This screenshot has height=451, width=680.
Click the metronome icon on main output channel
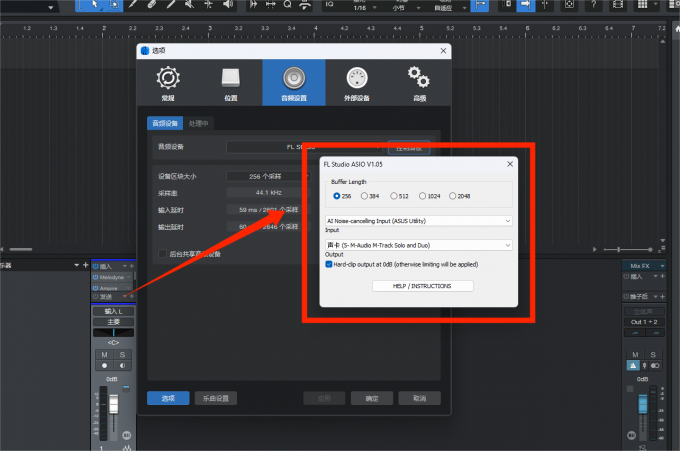pos(633,366)
